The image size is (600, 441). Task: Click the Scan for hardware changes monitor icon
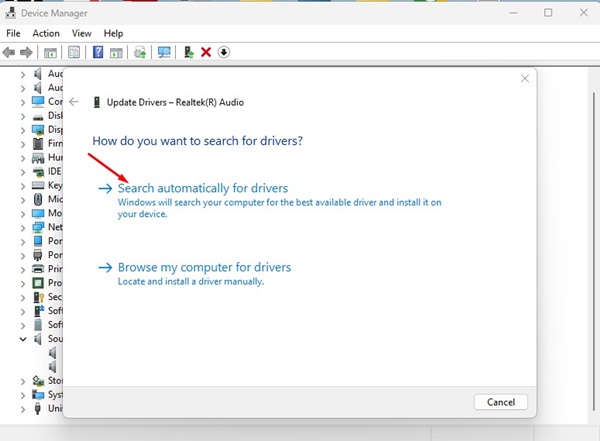pos(164,52)
